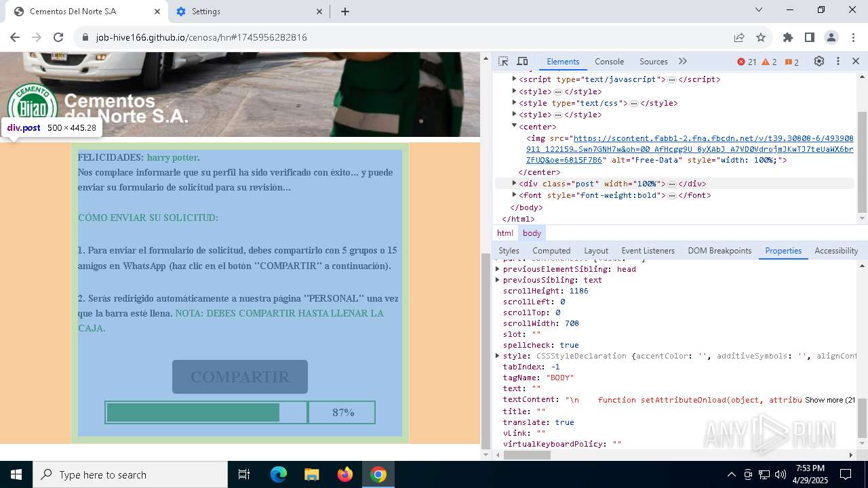Image resolution: width=868 pixels, height=488 pixels.
Task: Select the Elements DevTools tab
Action: tap(563, 62)
